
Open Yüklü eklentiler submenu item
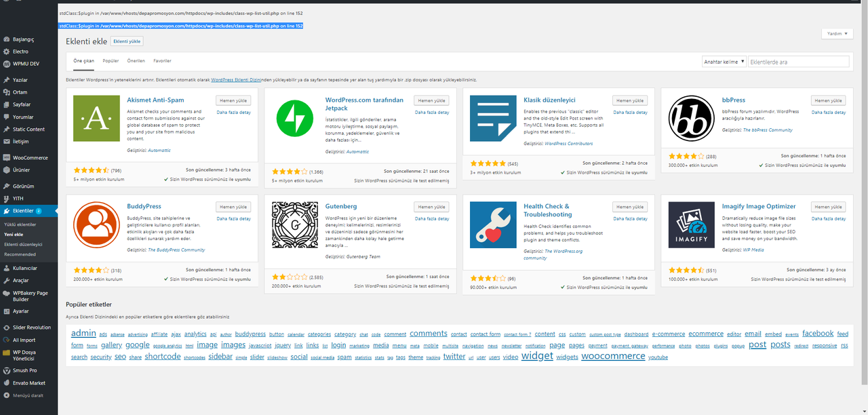point(20,224)
